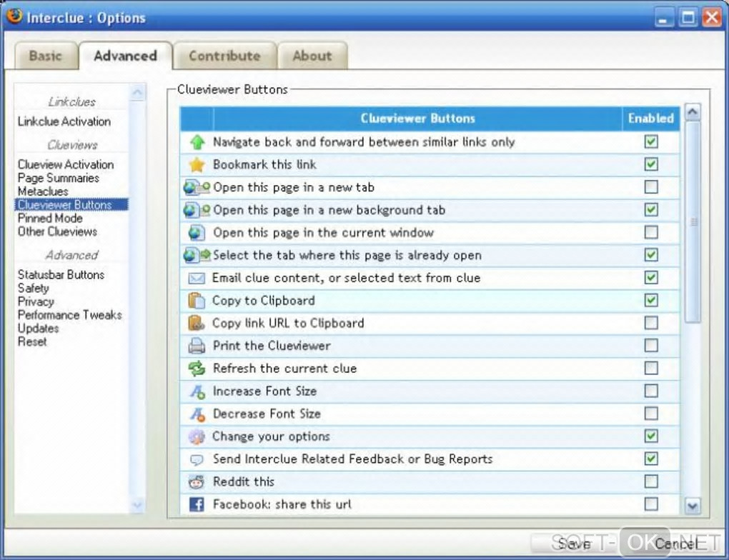Open Pinned Mode settings
729x560 pixels.
coord(50,219)
